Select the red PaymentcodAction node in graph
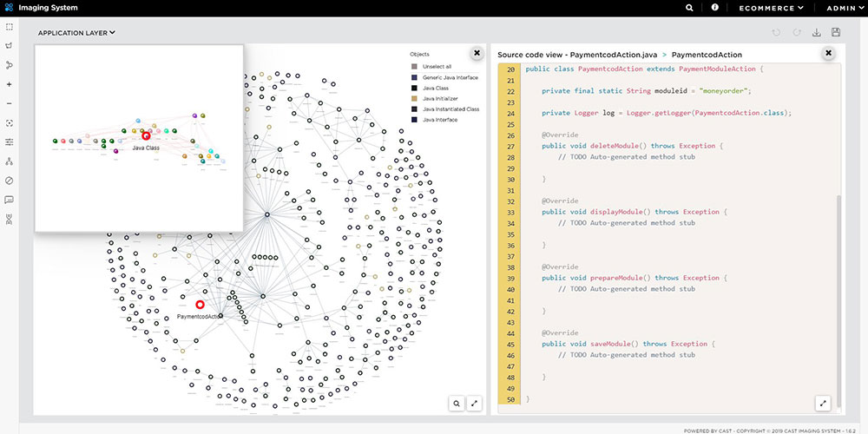The image size is (868, 434). [200, 305]
